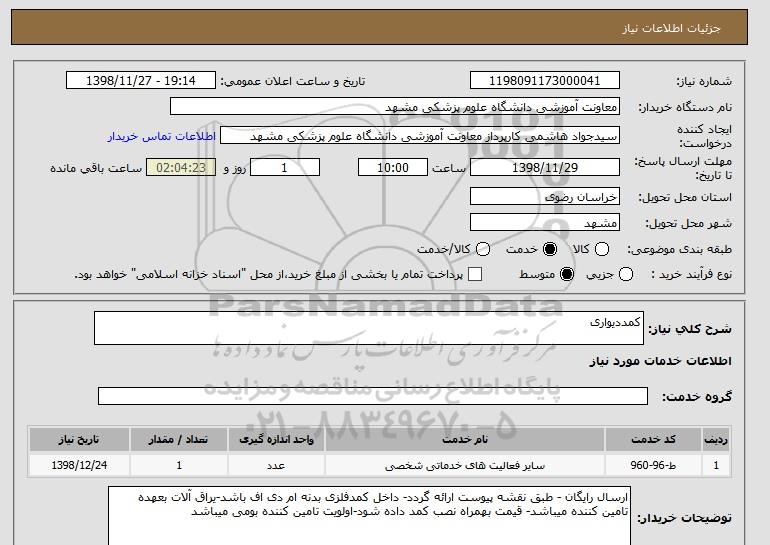
Task: Click service code cell ط-96-960
Action: (653, 465)
